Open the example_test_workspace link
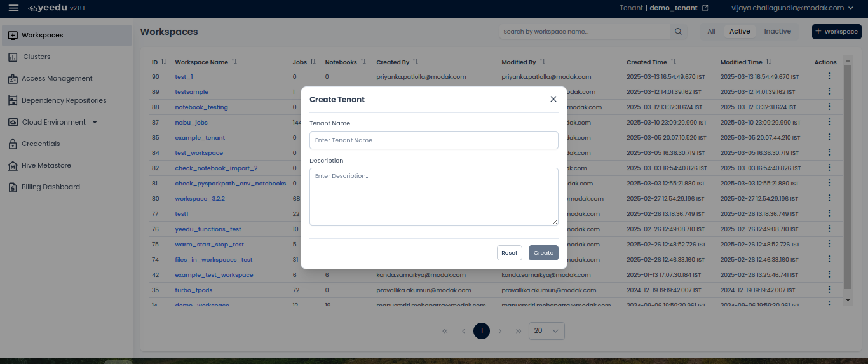The height and width of the screenshot is (364, 868). [x=214, y=275]
